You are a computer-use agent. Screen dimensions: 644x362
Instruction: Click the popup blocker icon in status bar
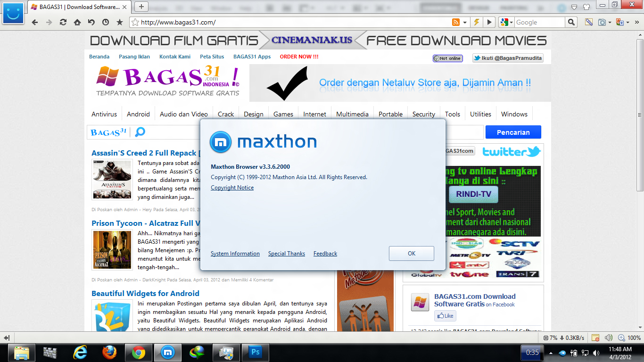595,337
